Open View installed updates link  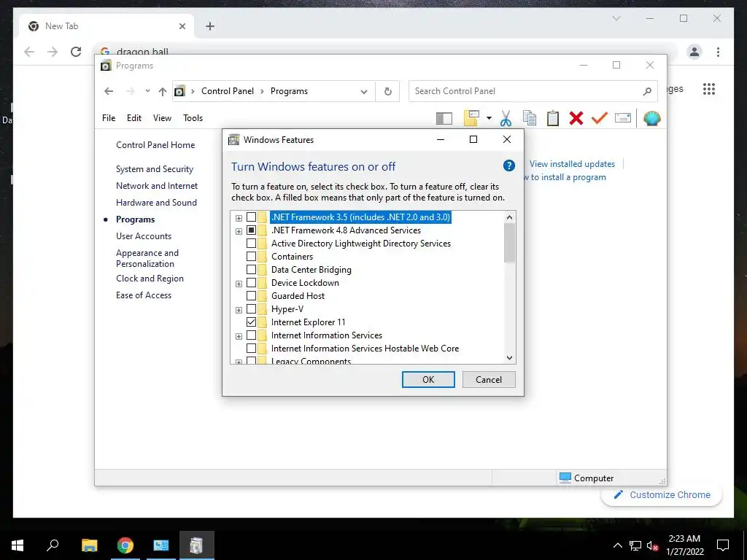coord(572,164)
